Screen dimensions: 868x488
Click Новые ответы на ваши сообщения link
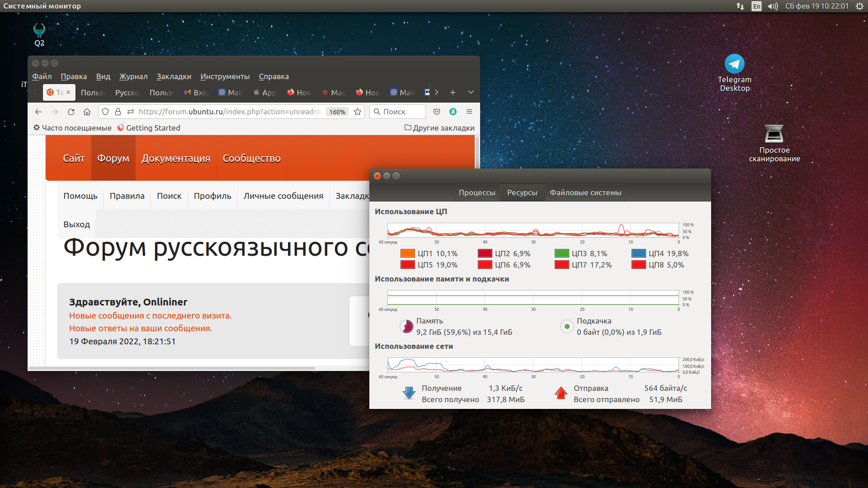coord(141,328)
